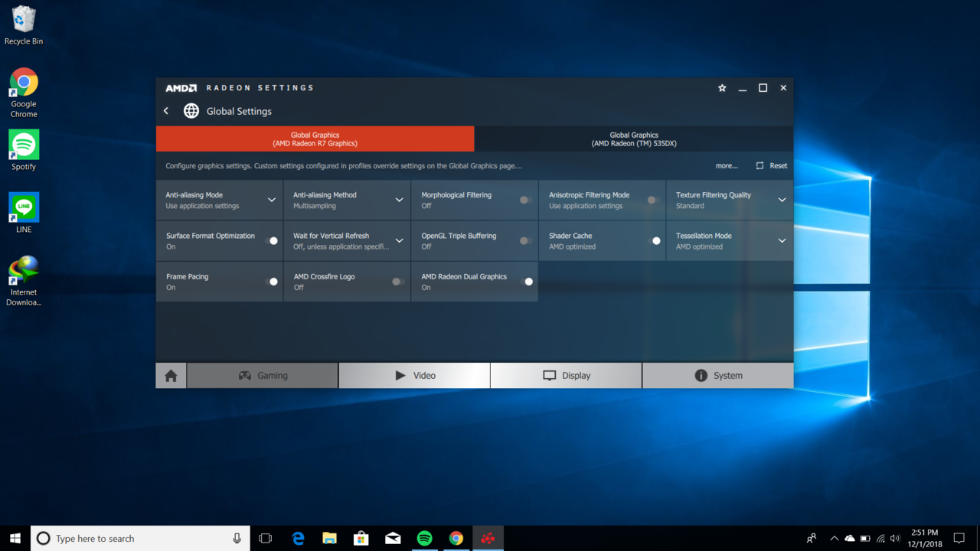Click OneDrive cloud tray icon
980x551 pixels.
850,539
